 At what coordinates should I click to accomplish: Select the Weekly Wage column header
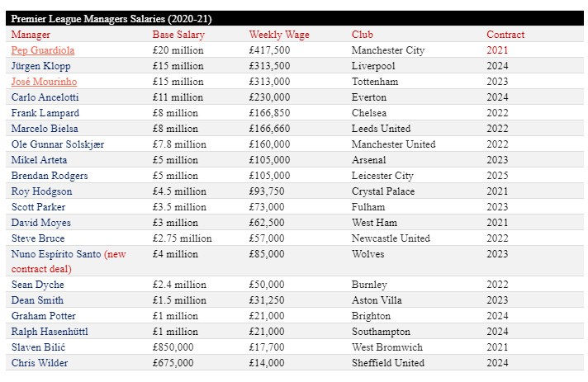click(x=277, y=35)
